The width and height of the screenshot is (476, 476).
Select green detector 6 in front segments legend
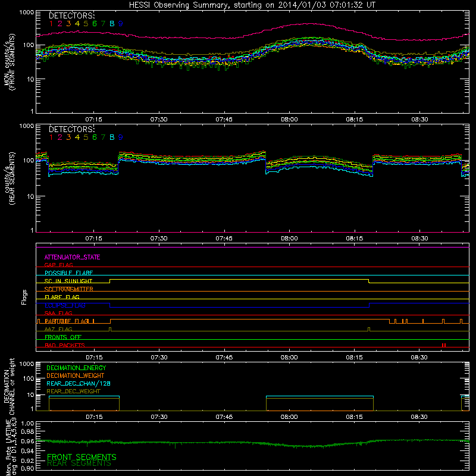tap(95, 24)
